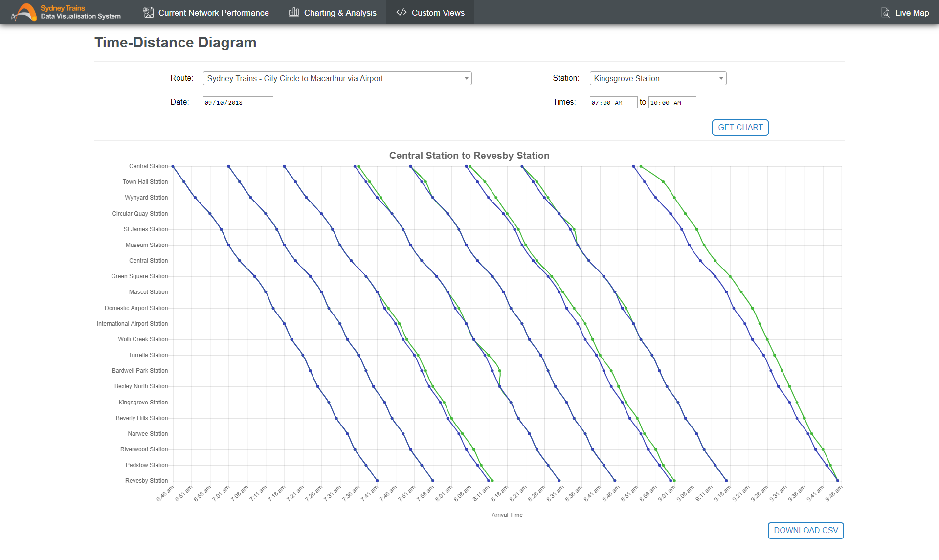Click the Bardwell Park Station axis label
Screen dimensions: 939x560
point(140,371)
